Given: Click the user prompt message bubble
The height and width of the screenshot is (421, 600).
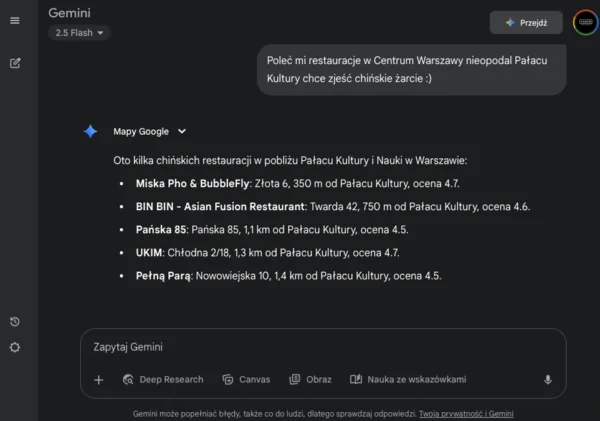Looking at the screenshot, I should [x=412, y=70].
